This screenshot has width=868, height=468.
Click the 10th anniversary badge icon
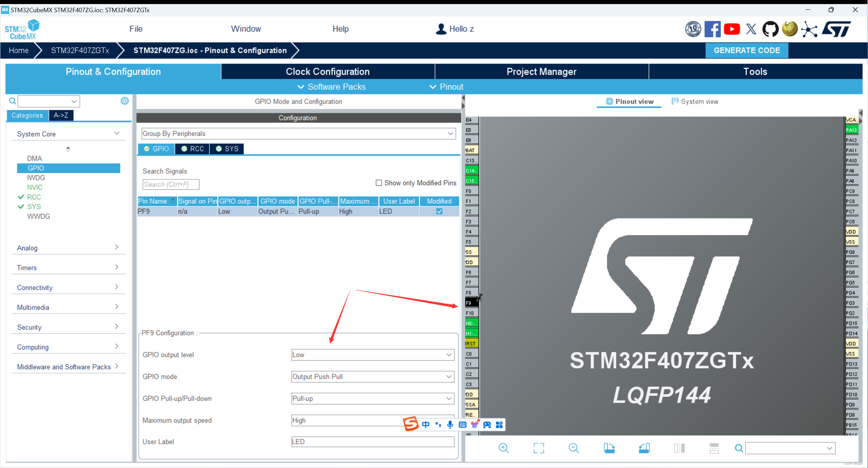click(693, 29)
